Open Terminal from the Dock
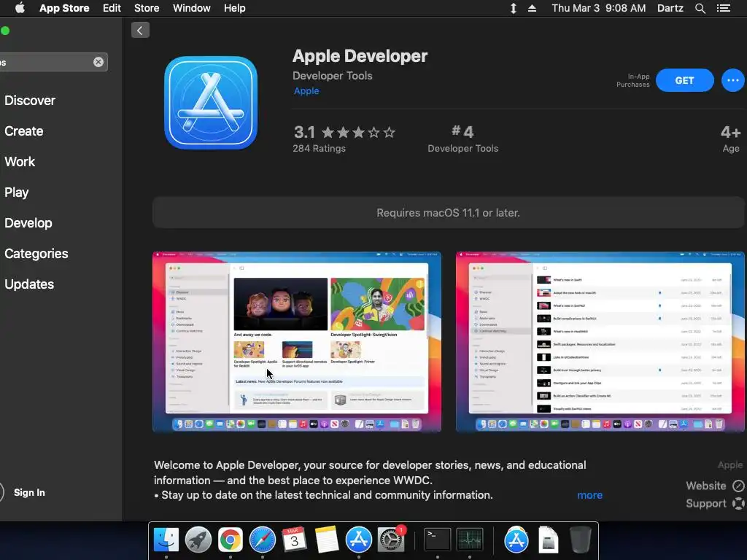Screen dimensions: 747x560 pyautogui.click(x=438, y=540)
